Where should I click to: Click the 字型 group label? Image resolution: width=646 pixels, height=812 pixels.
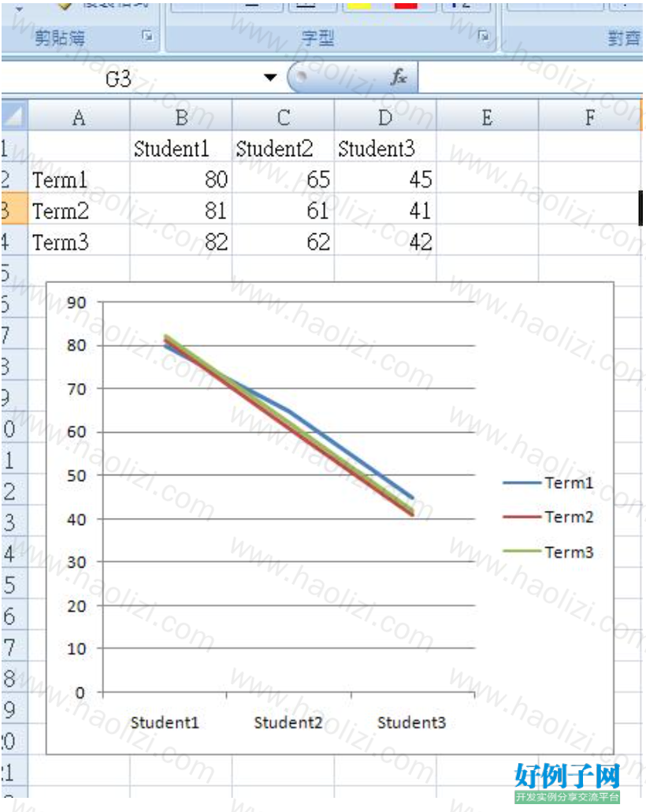coord(317,38)
